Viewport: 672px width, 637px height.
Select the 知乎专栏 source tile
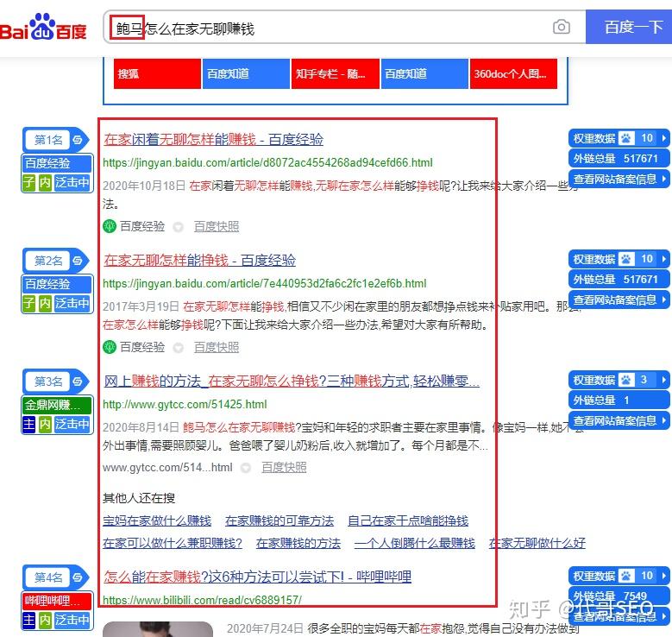336,73
